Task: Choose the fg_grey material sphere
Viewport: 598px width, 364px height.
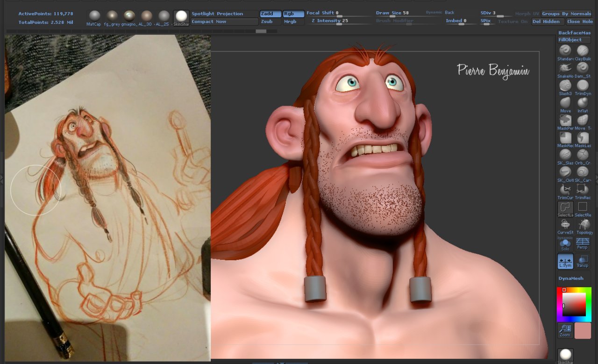Action: pyautogui.click(x=112, y=18)
